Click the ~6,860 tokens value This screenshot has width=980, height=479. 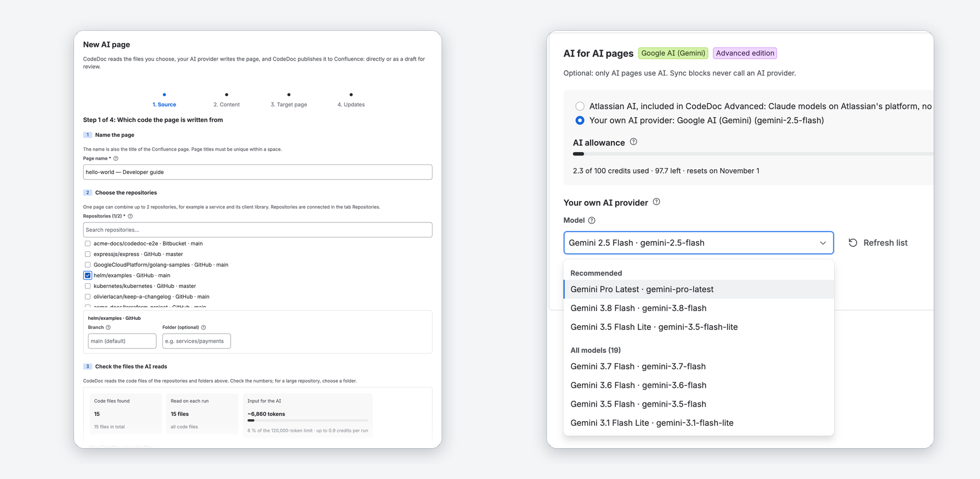click(x=266, y=414)
